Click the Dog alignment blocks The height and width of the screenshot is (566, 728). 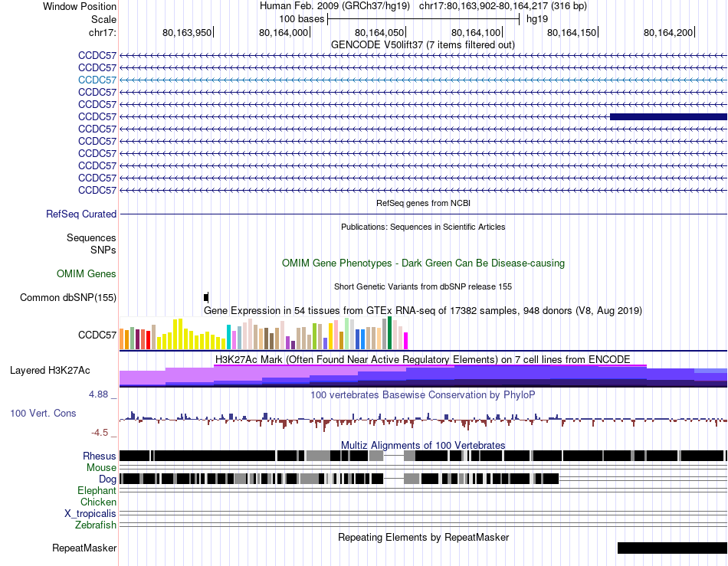point(339,479)
